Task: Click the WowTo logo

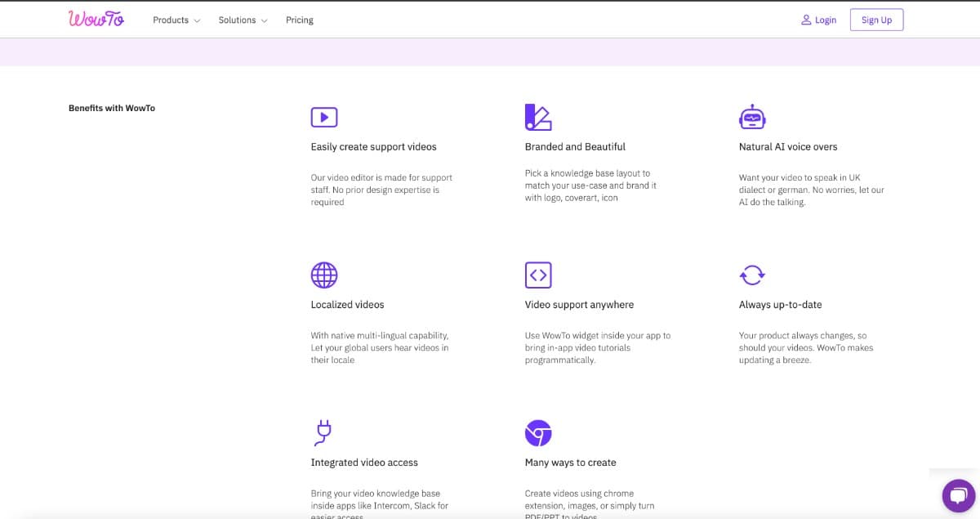Action: tap(96, 19)
